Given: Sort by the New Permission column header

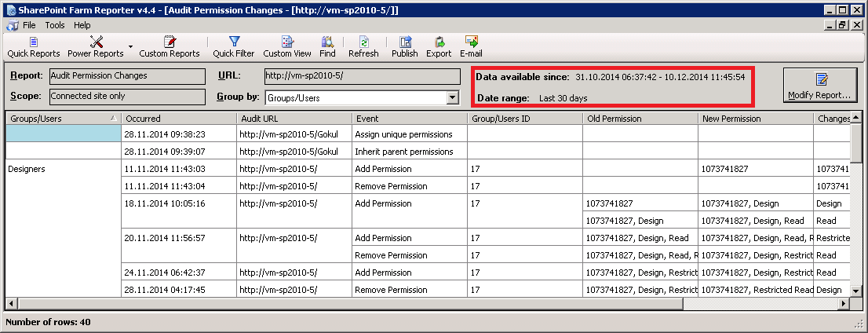Looking at the screenshot, I should [755, 119].
